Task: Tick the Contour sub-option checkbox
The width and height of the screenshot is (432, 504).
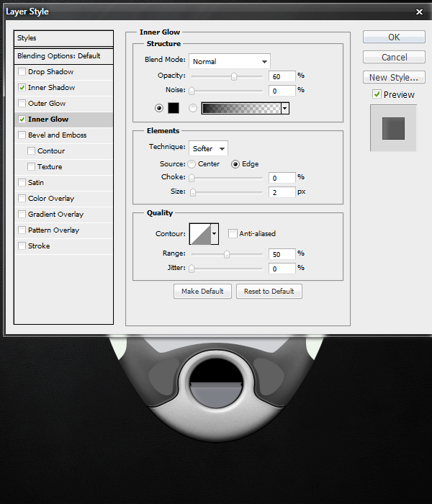Action: pyautogui.click(x=31, y=150)
